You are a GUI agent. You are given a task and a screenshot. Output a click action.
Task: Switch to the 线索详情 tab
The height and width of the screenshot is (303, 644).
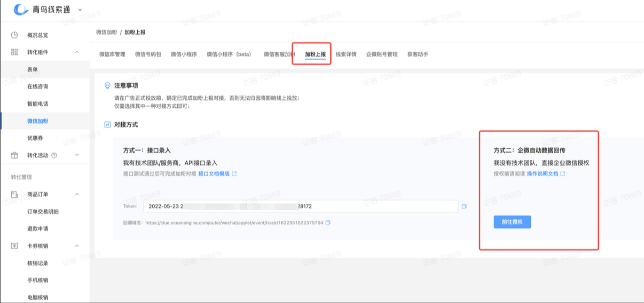coord(346,54)
